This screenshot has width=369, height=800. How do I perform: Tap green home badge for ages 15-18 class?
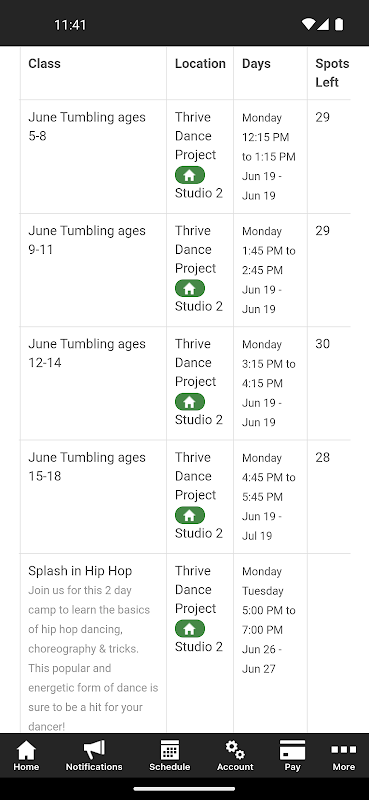[190, 515]
